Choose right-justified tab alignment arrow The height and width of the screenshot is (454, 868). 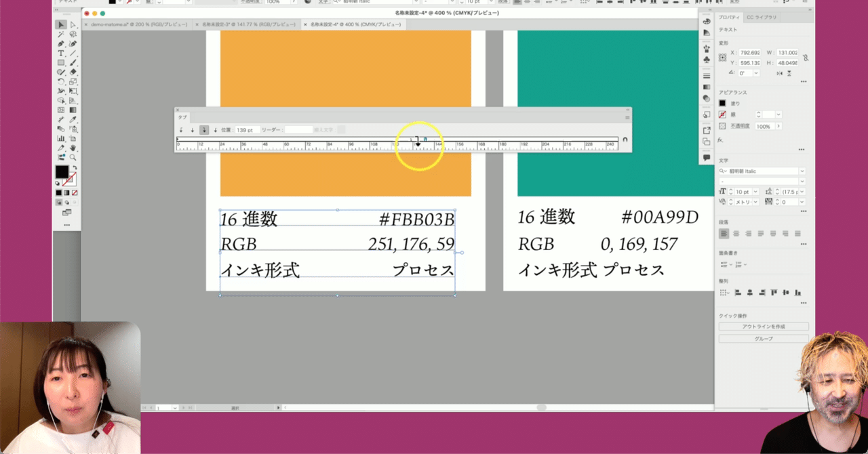point(204,129)
